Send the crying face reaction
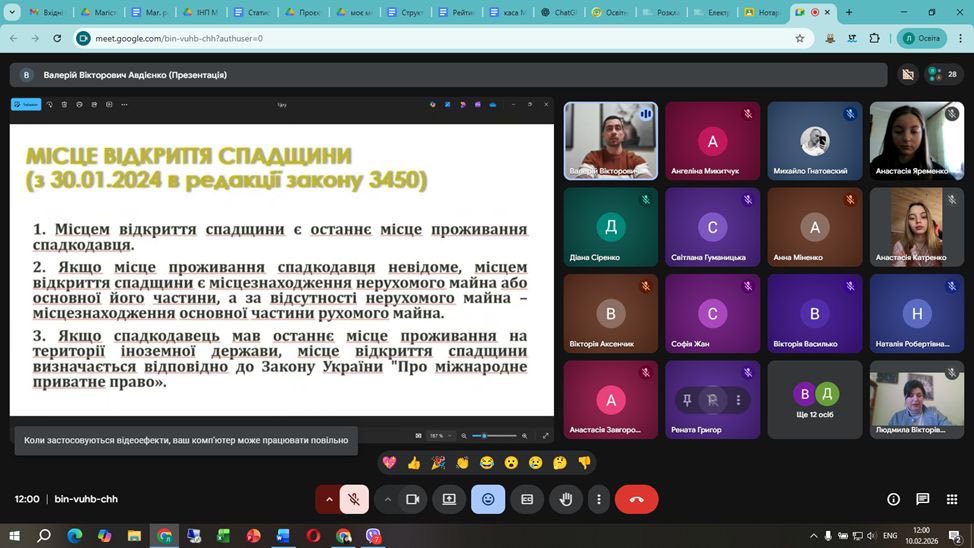The image size is (974, 548). pyautogui.click(x=535, y=463)
